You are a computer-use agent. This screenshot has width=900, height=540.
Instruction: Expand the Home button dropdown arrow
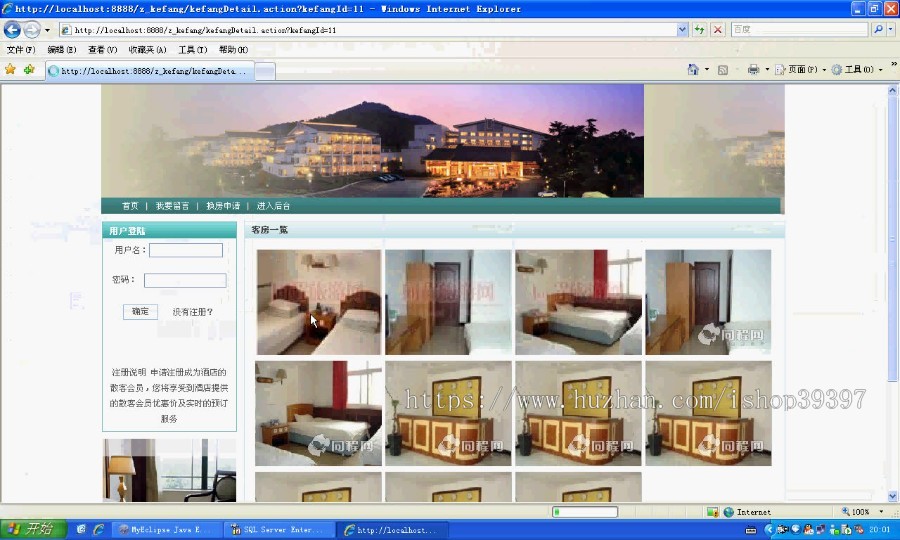coord(707,69)
